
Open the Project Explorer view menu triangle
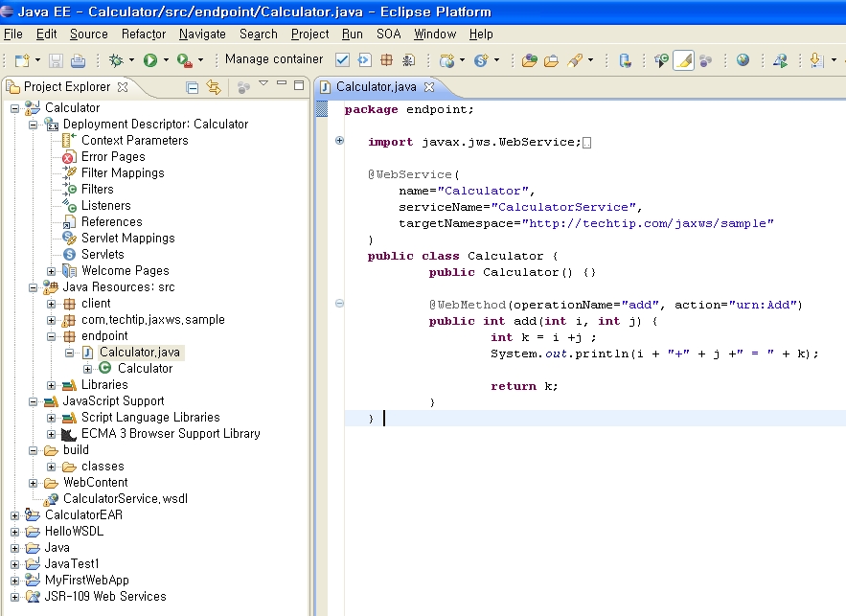262,86
